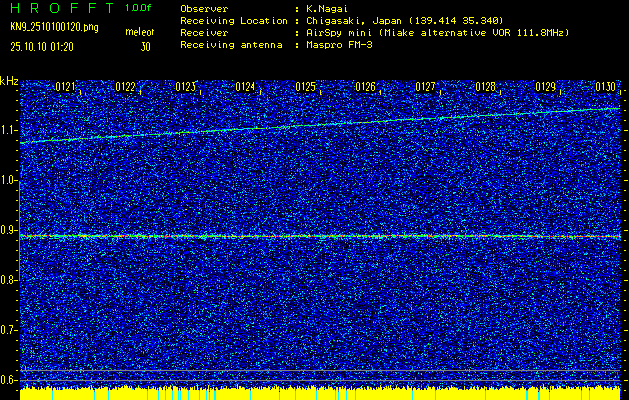Click the 0121 time marker
The height and width of the screenshot is (400, 629).
click(x=66, y=88)
